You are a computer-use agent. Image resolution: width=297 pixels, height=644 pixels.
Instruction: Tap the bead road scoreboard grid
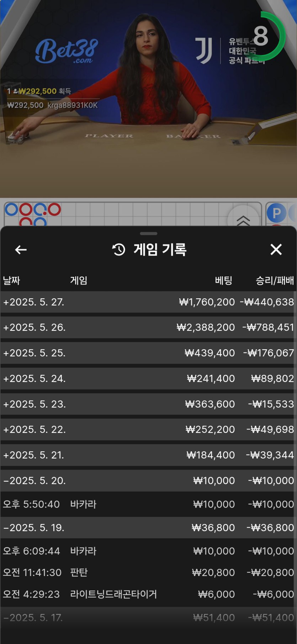tap(132, 214)
